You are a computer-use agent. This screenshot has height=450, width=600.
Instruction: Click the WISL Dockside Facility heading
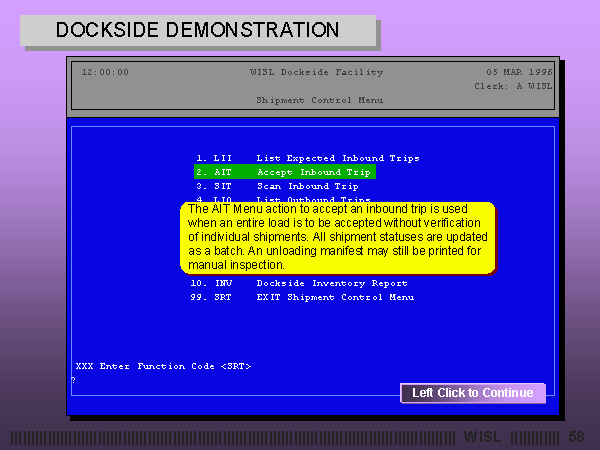click(x=310, y=72)
